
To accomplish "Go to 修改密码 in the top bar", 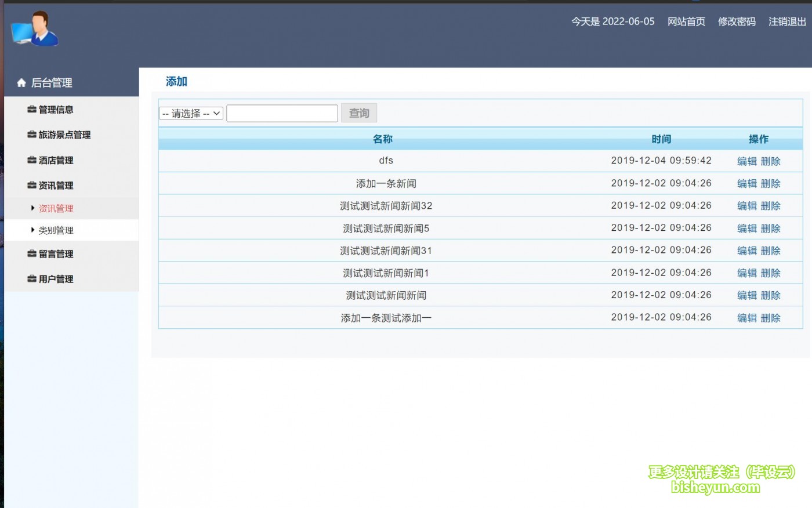I will (737, 21).
